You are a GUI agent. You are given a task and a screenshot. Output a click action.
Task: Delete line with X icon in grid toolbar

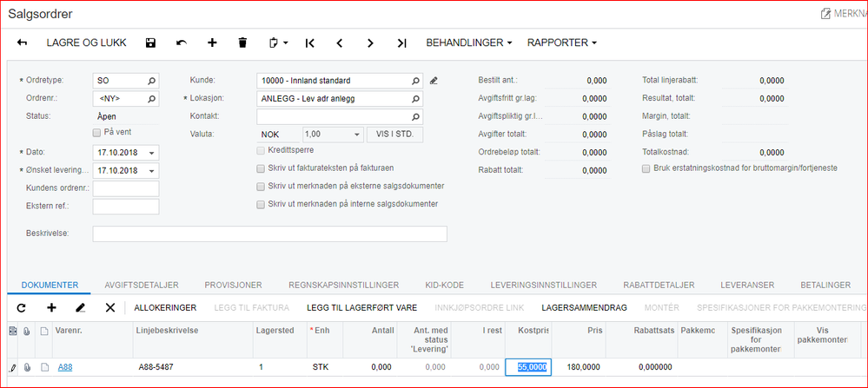click(110, 308)
